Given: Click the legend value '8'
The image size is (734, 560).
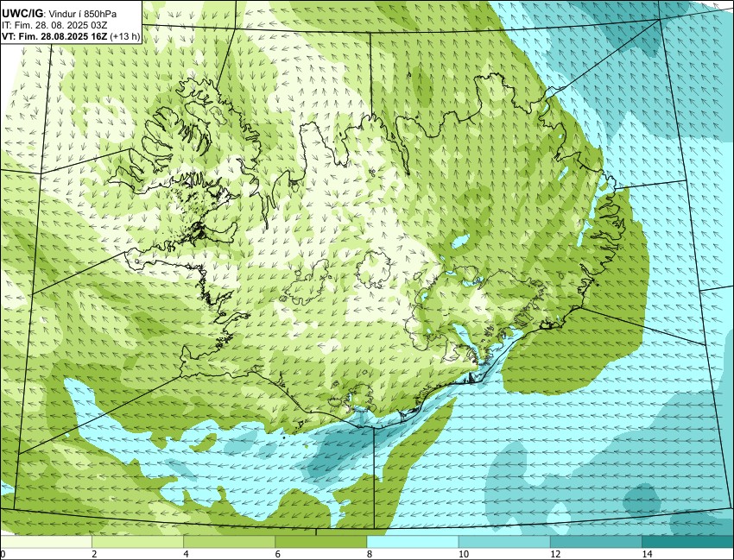Looking at the screenshot, I should pyautogui.click(x=370, y=554).
